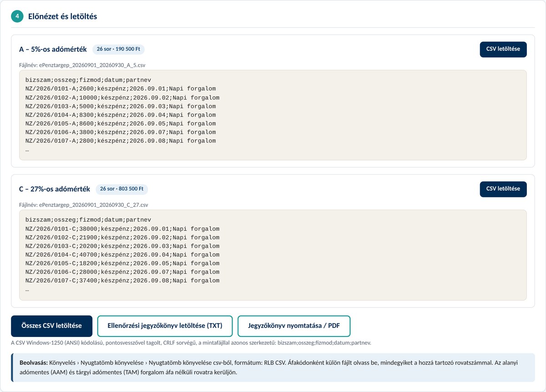Click the 26 sor · 803 500 Ft badge
Viewport: 546px width, 392px height.
click(122, 189)
